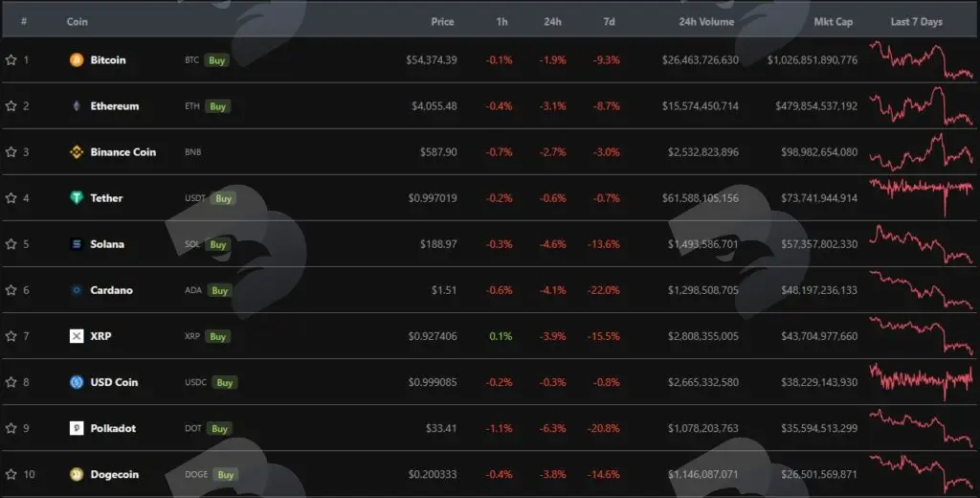The width and height of the screenshot is (980, 498).
Task: Click the Binance Coin logo icon
Action: click(x=77, y=152)
